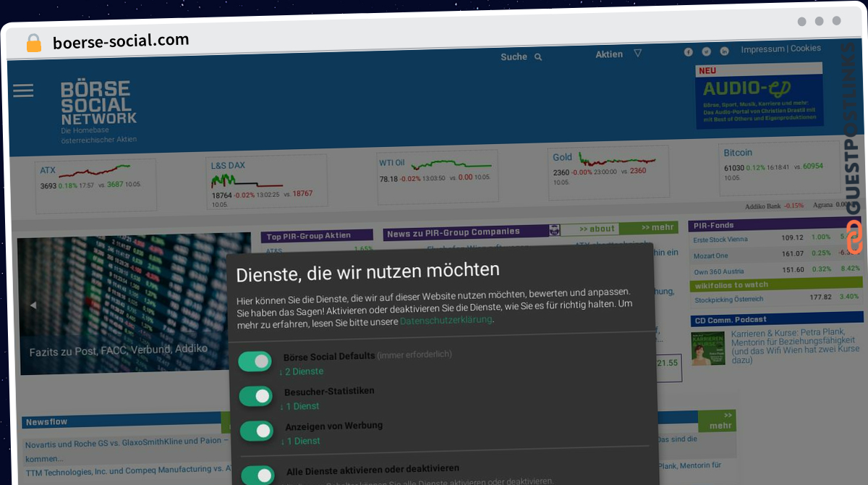Image resolution: width=868 pixels, height=485 pixels.
Task: Open the Datenschutzerklärung link
Action: coord(446,320)
